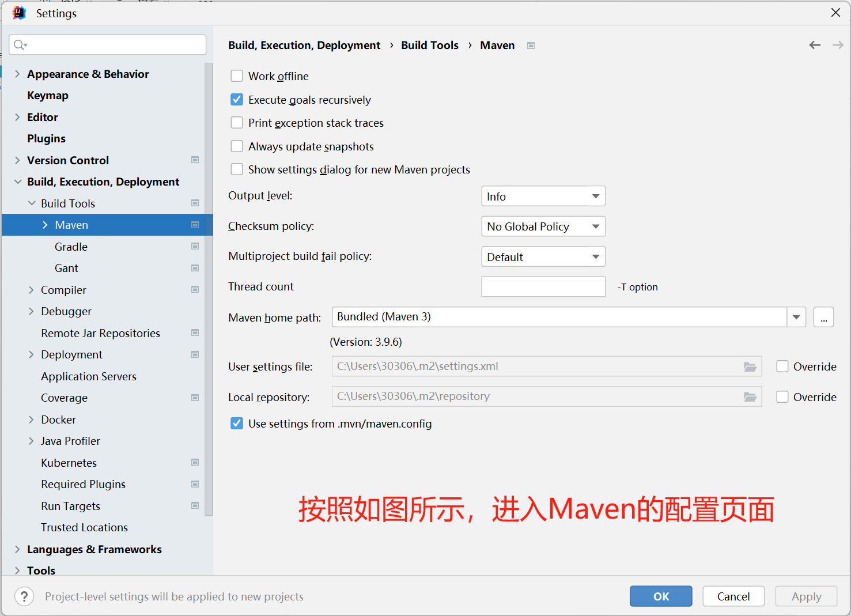
Task: Uncheck Execute goals recursively
Action: coord(237,100)
